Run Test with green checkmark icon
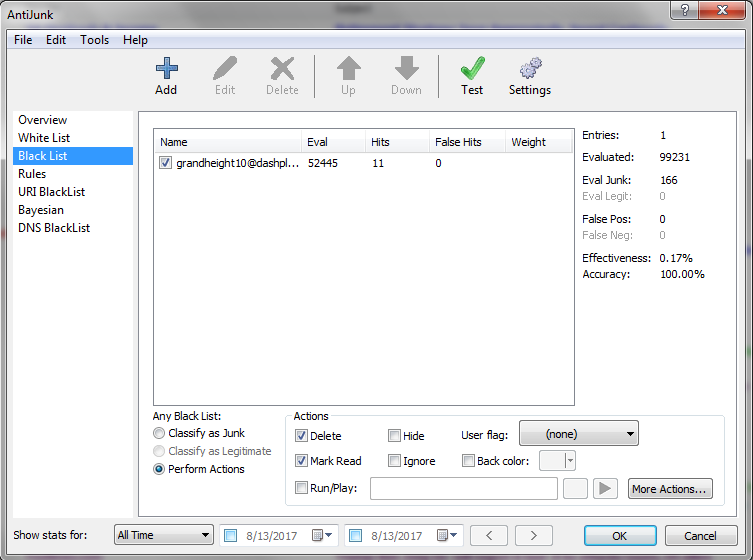753x560 pixels. [x=473, y=68]
